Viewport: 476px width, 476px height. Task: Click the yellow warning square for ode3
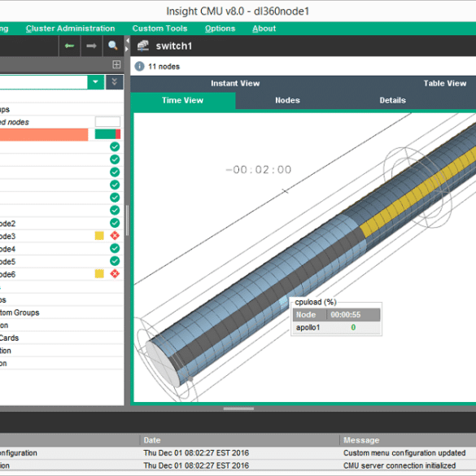99,236
